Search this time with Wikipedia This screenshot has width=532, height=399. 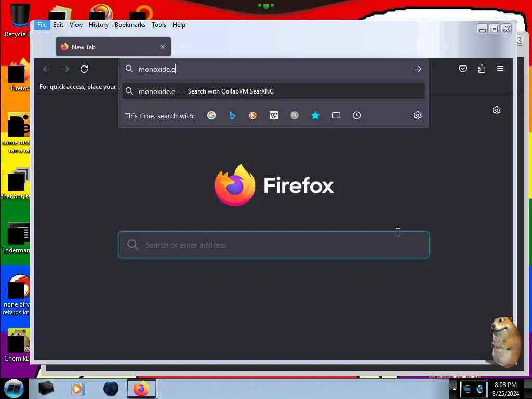point(273,116)
